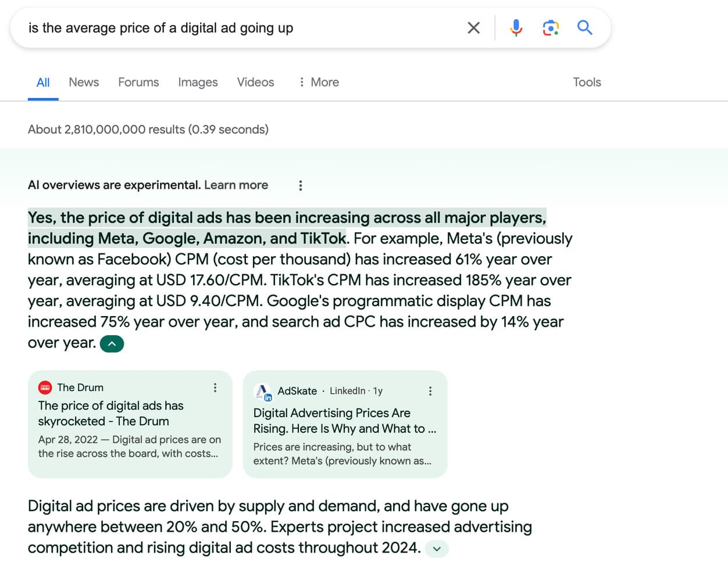This screenshot has width=728, height=581.
Task: Click the highlighted AI answer sentence
Action: point(287,228)
